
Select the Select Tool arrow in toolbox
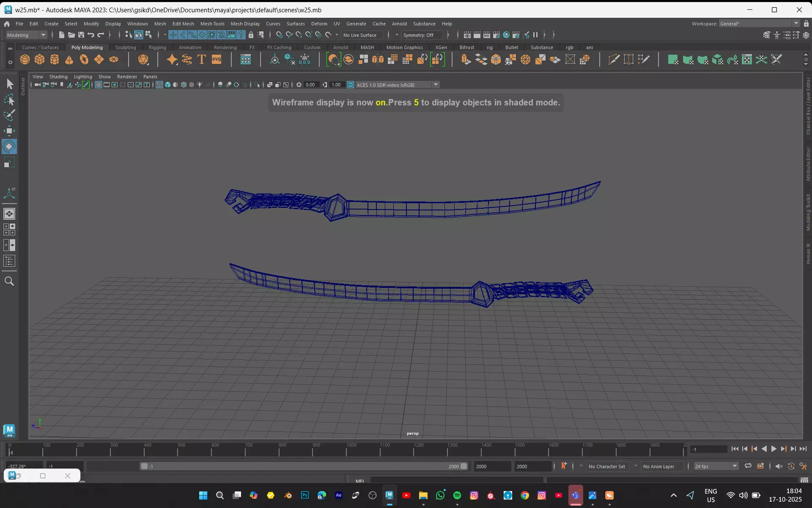pyautogui.click(x=9, y=84)
